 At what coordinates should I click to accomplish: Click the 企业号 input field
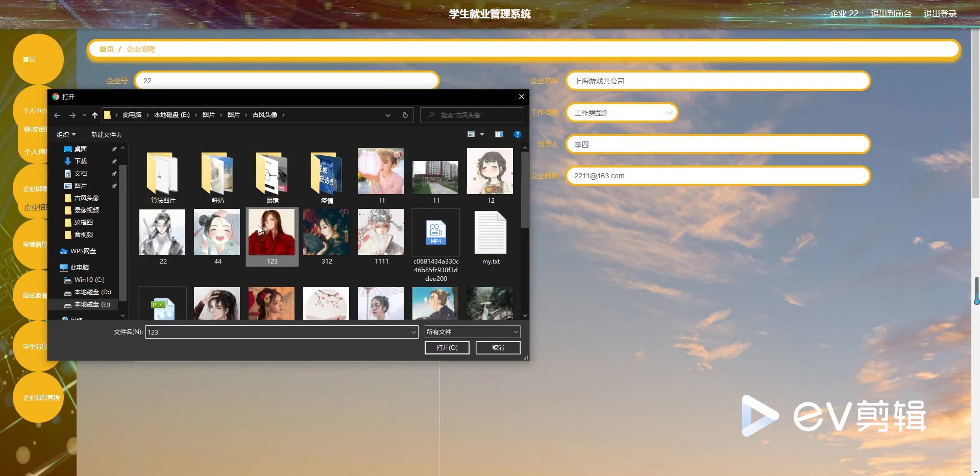[x=287, y=81]
